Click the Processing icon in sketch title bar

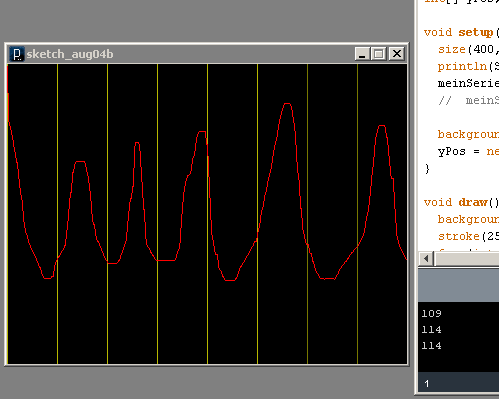(x=17, y=54)
